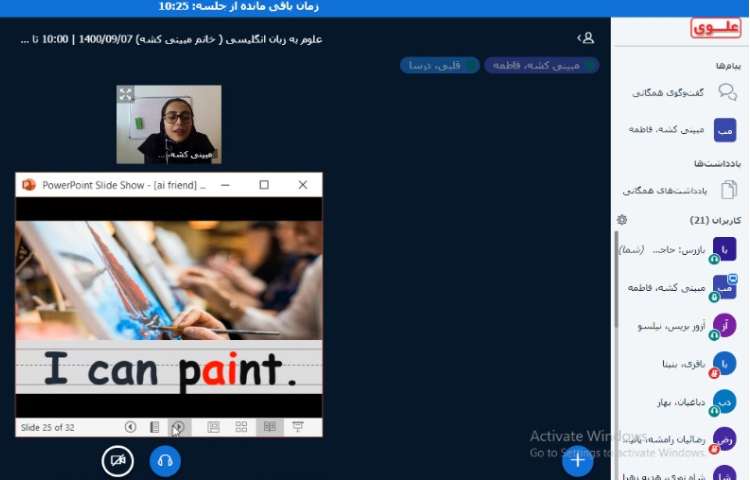Switch PowerPoint to Normal view icon
Viewport: 750px width, 480px height.
click(213, 427)
